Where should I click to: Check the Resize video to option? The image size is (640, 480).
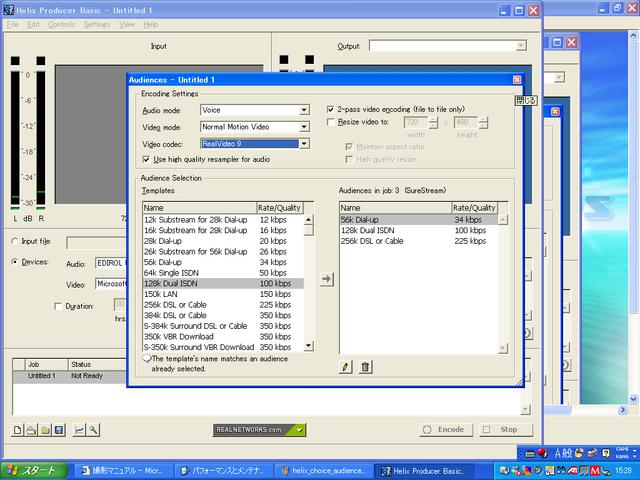[331, 122]
